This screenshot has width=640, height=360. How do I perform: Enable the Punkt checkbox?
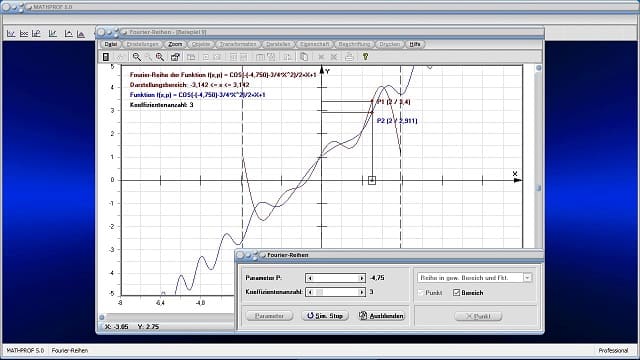pos(421,293)
